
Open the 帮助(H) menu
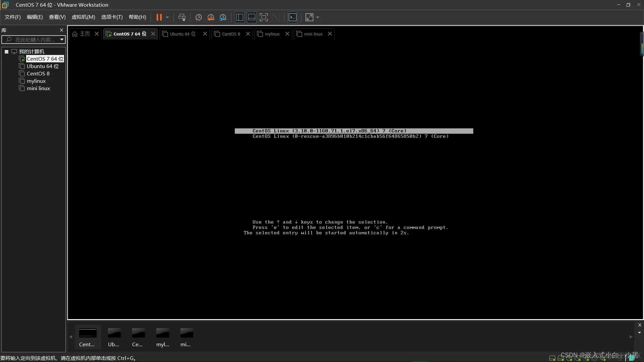tap(138, 17)
